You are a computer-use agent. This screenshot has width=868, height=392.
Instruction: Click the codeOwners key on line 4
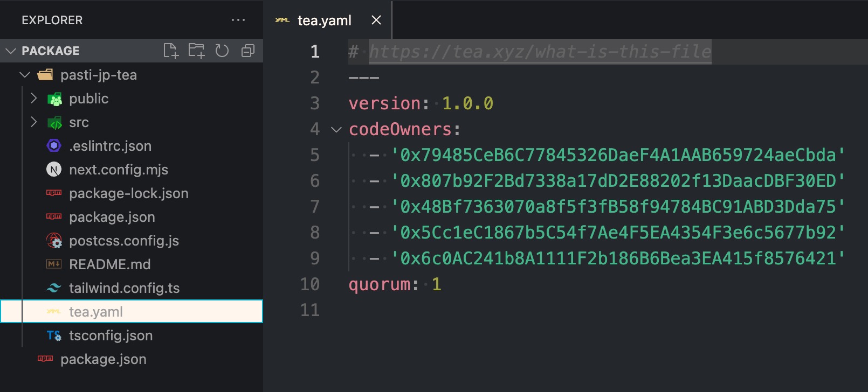click(400, 129)
